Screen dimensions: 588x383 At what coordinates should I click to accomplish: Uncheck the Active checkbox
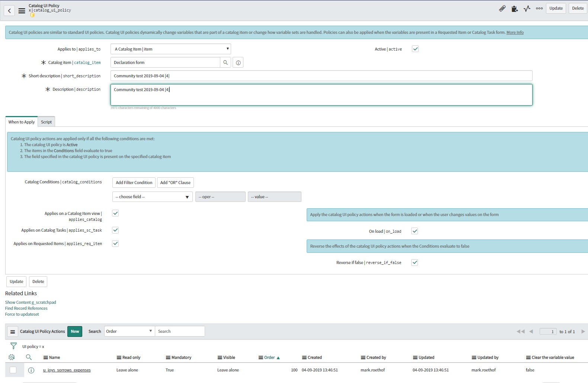click(415, 49)
